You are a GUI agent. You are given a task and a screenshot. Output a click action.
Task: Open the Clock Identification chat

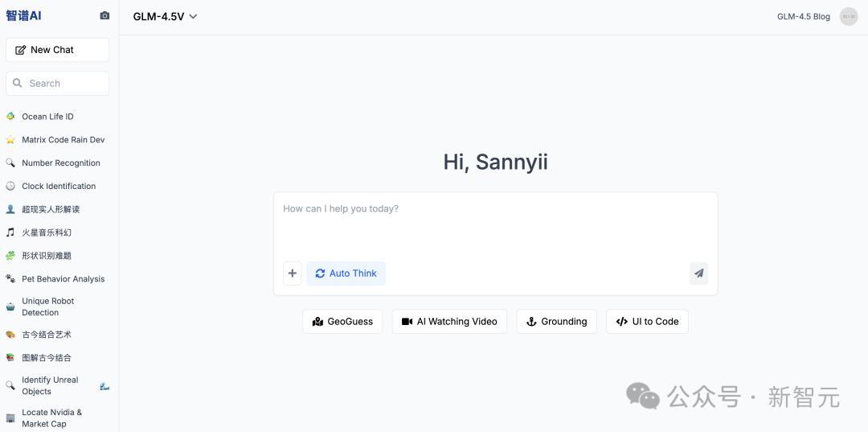59,186
